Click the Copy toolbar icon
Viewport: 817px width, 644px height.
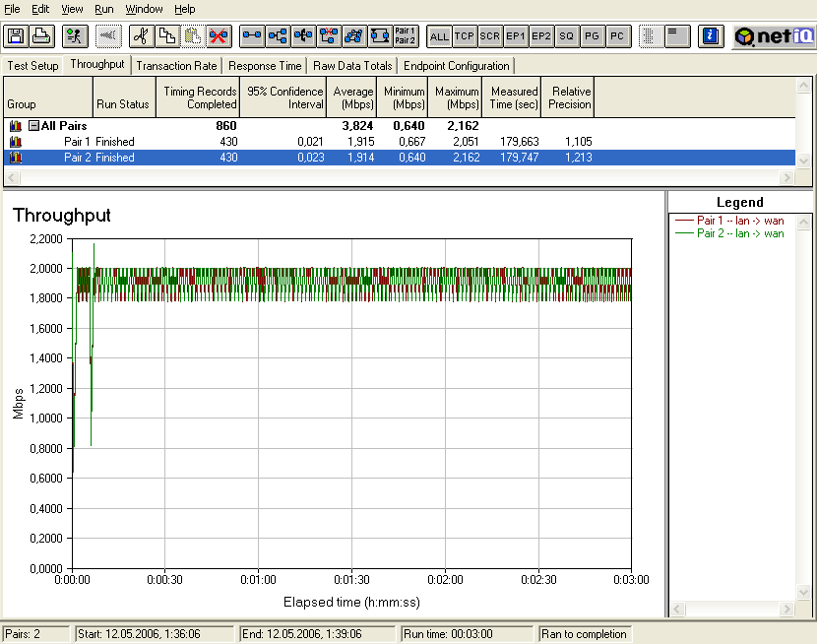166,36
